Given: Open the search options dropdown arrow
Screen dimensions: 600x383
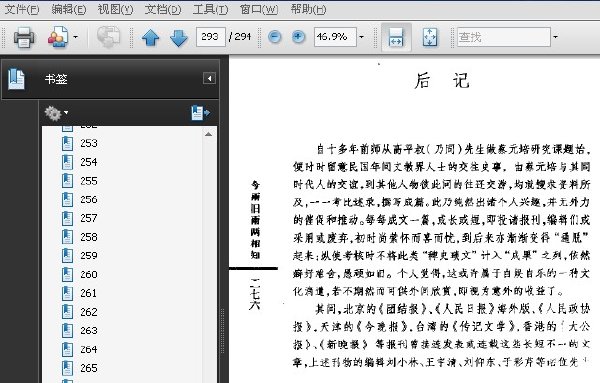Looking at the screenshot, I should pyautogui.click(x=556, y=37).
